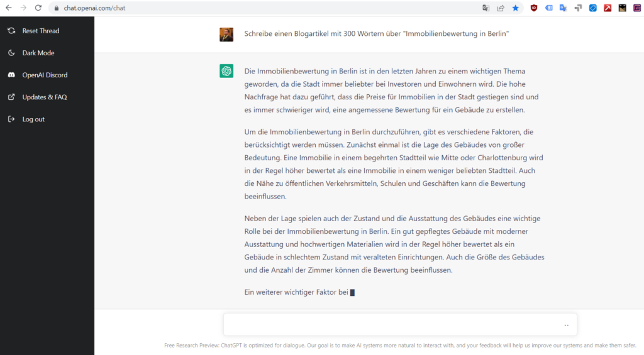Open the purple bar-chart extension icon
644x355 pixels.
pos(637,8)
